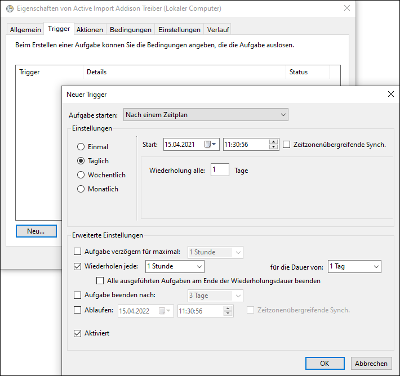Switch to the Verlauf tab

217,30
